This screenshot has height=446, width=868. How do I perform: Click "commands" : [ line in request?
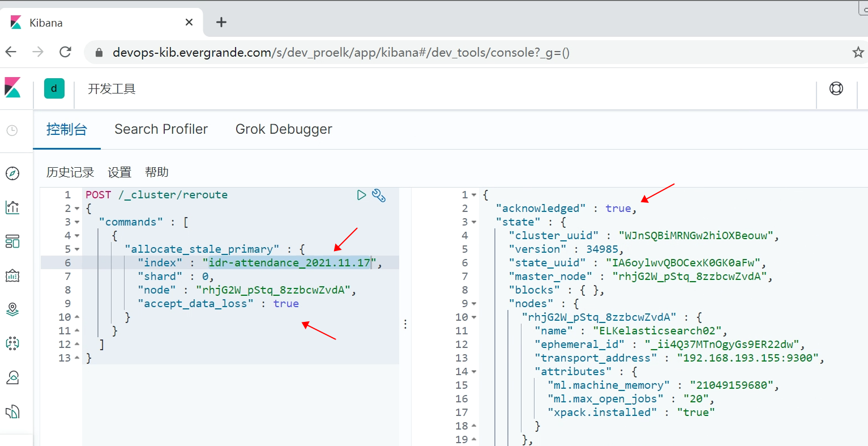(x=144, y=222)
